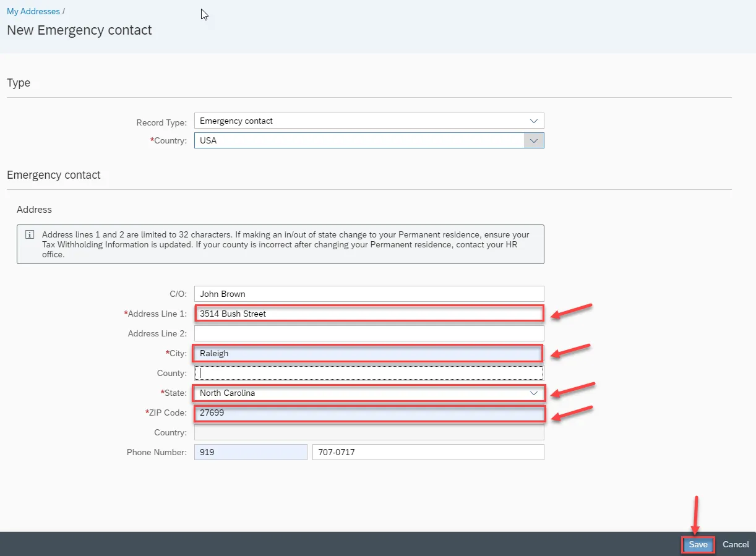This screenshot has width=756, height=556.
Task: Click the phone area code field 919
Action: click(251, 452)
